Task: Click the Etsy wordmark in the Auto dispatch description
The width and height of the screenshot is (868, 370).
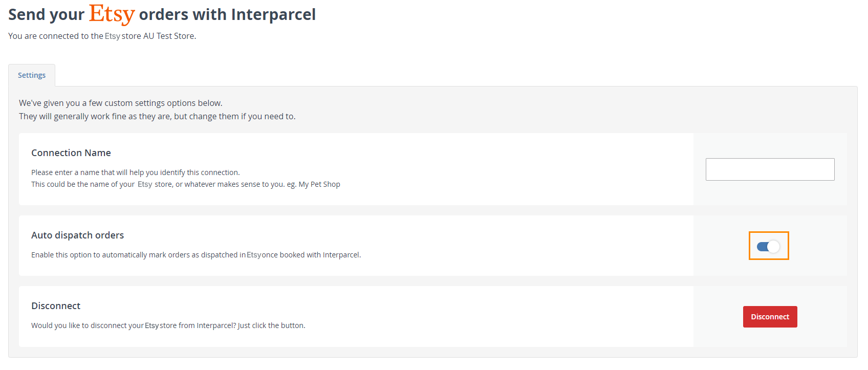Action: click(x=254, y=255)
